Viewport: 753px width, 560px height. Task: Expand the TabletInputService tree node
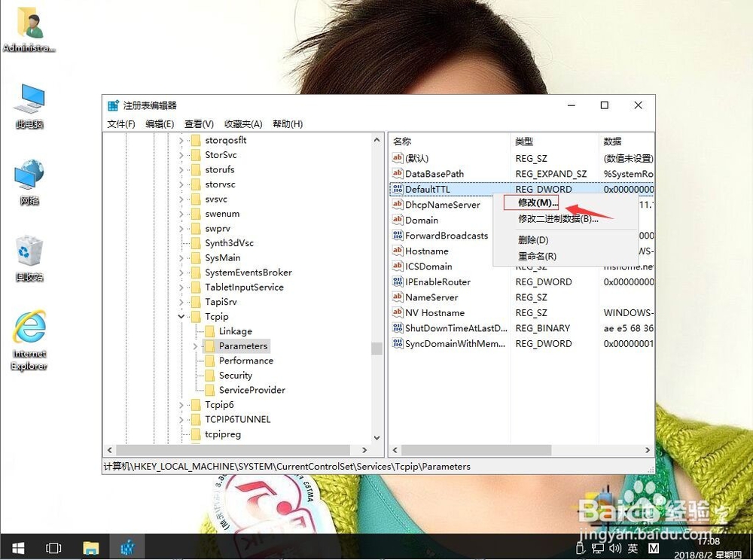click(x=181, y=288)
